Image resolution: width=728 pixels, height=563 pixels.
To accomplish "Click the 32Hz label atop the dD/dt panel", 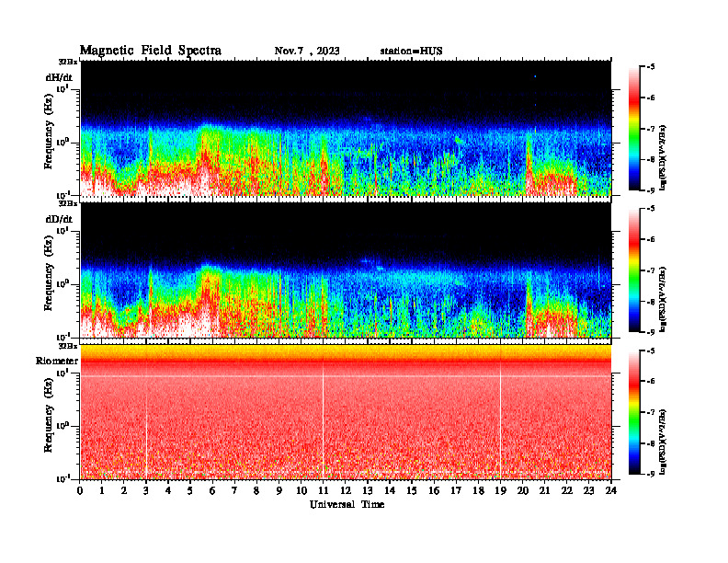I will [x=68, y=203].
